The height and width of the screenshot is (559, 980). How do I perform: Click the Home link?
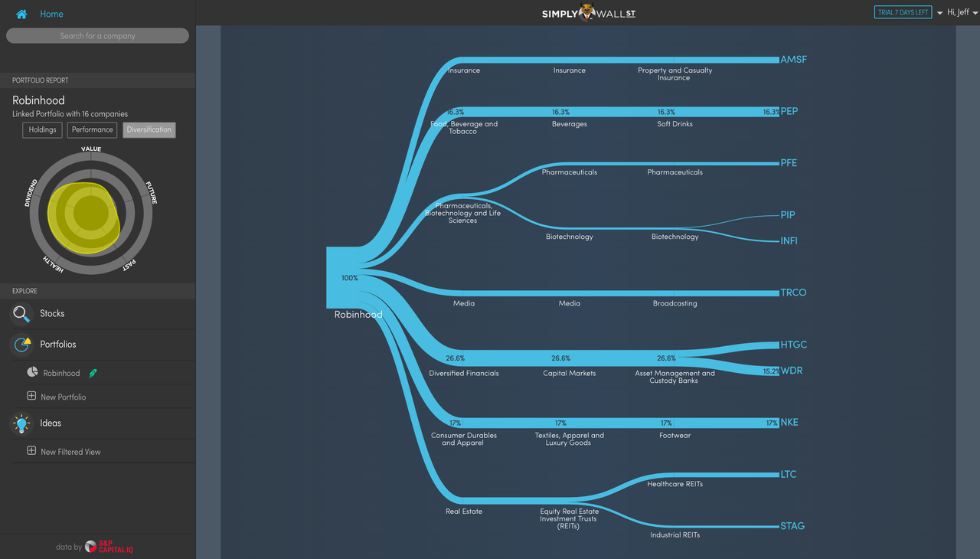coord(51,14)
